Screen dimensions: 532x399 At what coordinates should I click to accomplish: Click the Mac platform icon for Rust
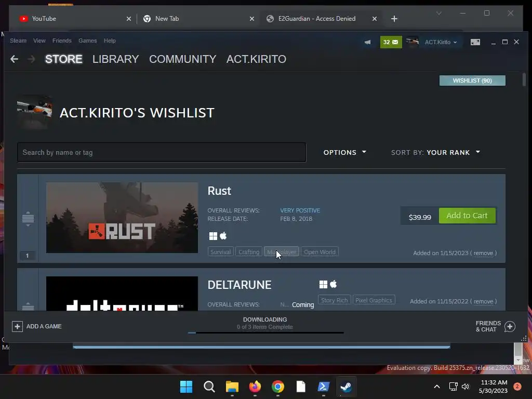pos(223,236)
